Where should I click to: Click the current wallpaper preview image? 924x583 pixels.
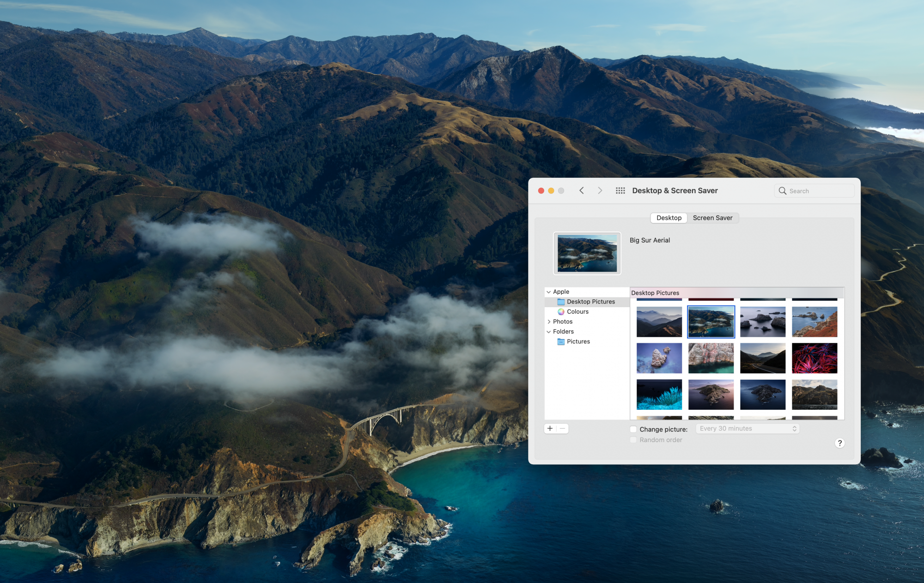(587, 253)
